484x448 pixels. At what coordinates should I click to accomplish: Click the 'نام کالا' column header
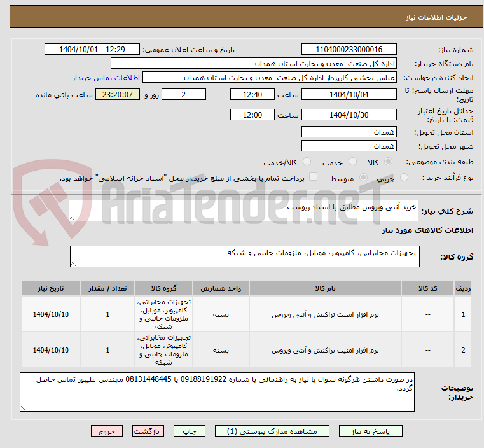pyautogui.click(x=325, y=288)
